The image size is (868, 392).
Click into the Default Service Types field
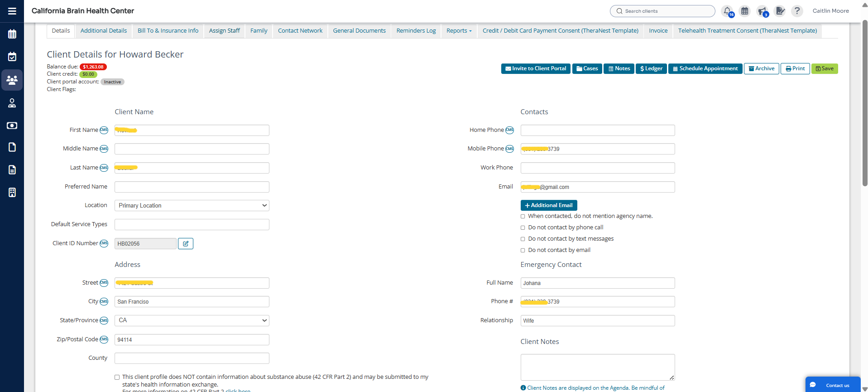click(x=192, y=224)
